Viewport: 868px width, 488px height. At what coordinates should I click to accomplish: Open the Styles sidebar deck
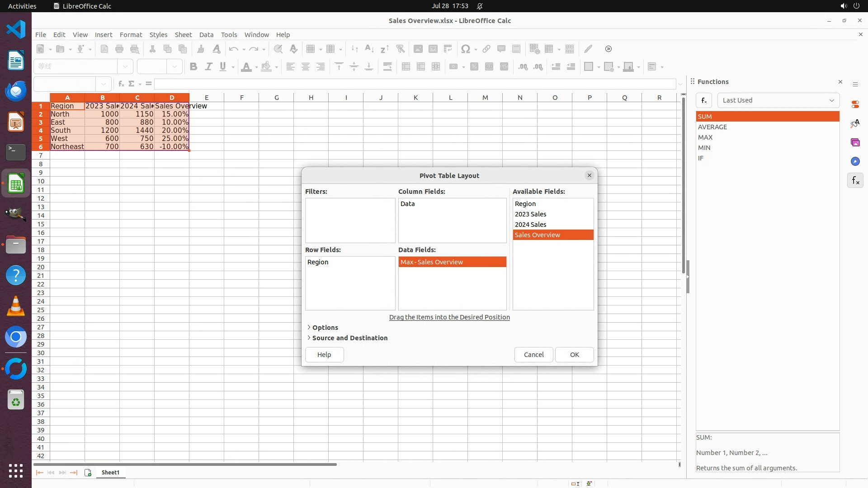(x=855, y=123)
